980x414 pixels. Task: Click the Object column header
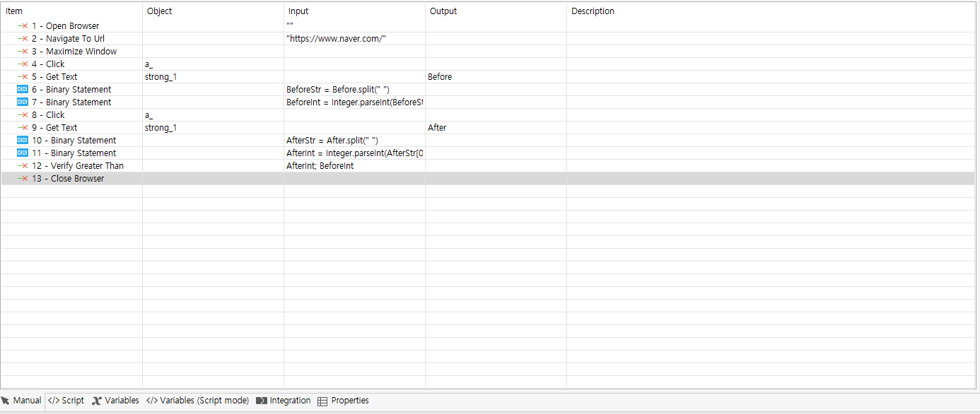[213, 11]
